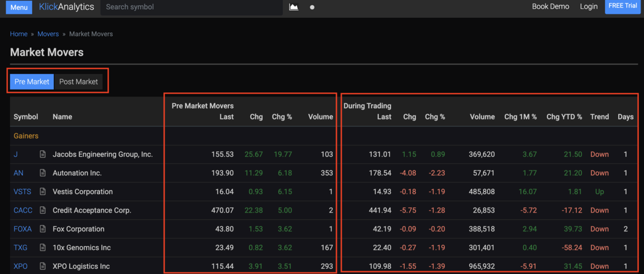Open the J ticker symbol
The height and width of the screenshot is (274, 644).
[16, 155]
